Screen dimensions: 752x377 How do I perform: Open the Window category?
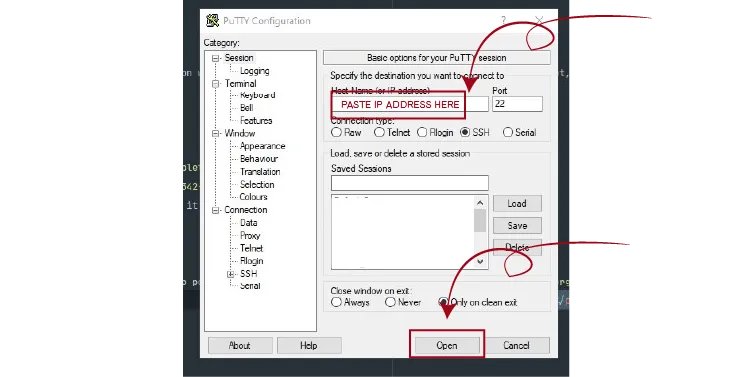click(x=239, y=133)
